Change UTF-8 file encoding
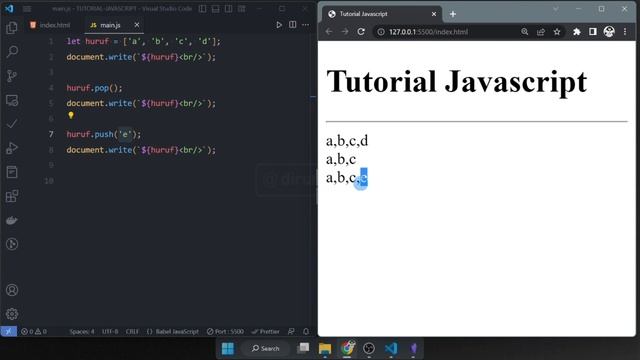The image size is (640, 360). pyautogui.click(x=110, y=331)
